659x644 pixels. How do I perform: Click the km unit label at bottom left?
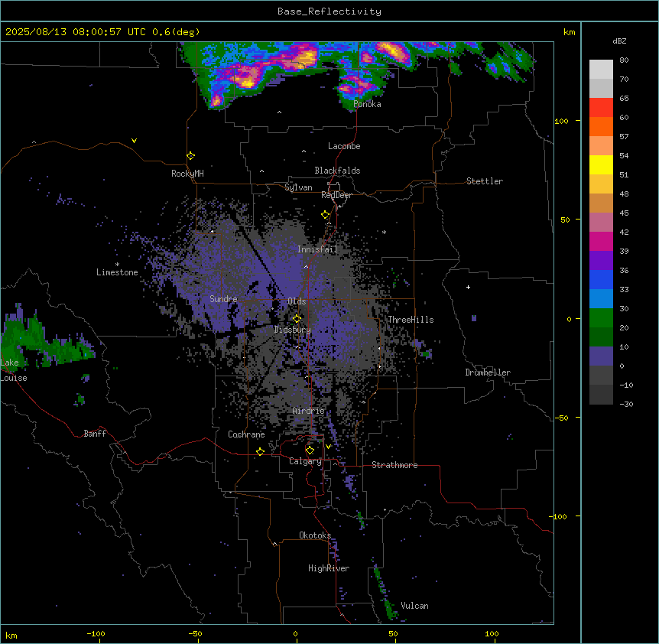[11, 636]
